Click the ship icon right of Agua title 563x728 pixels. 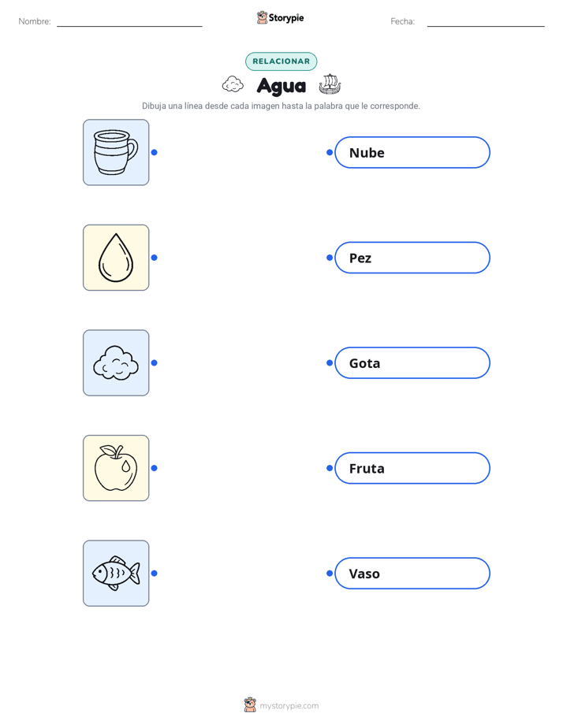click(x=330, y=84)
